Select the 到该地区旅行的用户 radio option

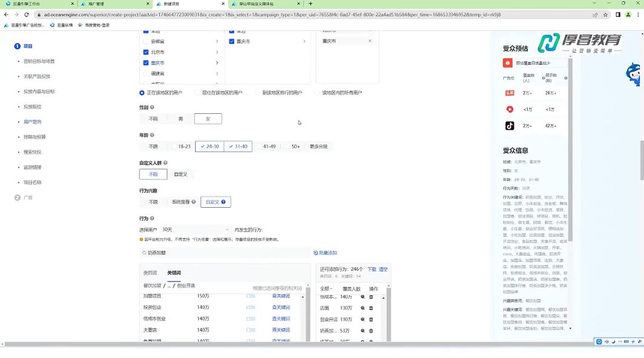click(x=257, y=93)
